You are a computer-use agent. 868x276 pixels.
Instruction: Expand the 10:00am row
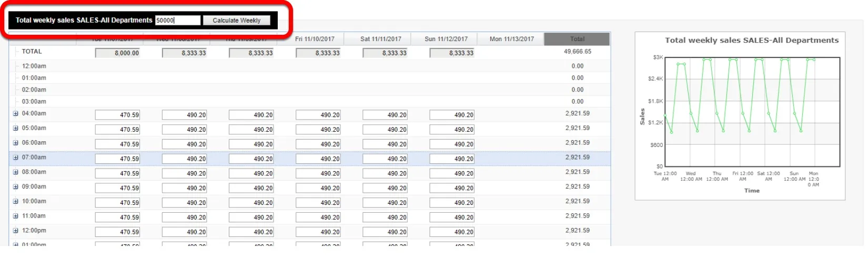coord(15,201)
